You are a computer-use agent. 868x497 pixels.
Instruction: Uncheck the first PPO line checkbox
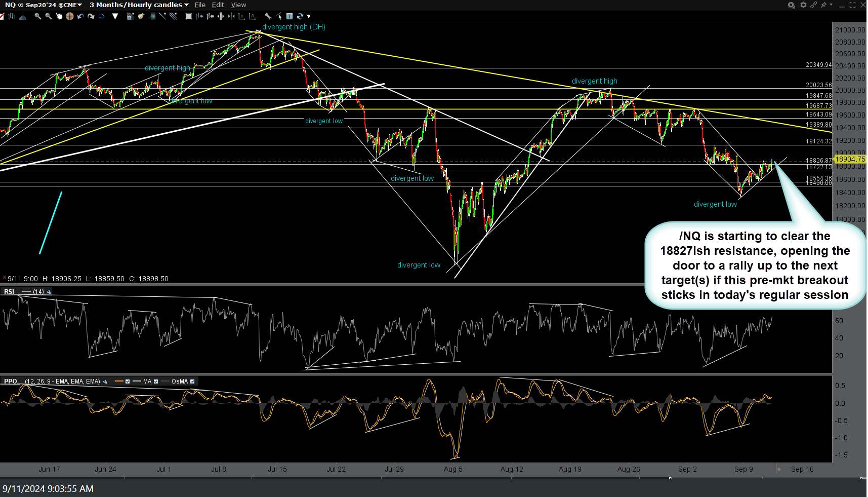click(128, 381)
